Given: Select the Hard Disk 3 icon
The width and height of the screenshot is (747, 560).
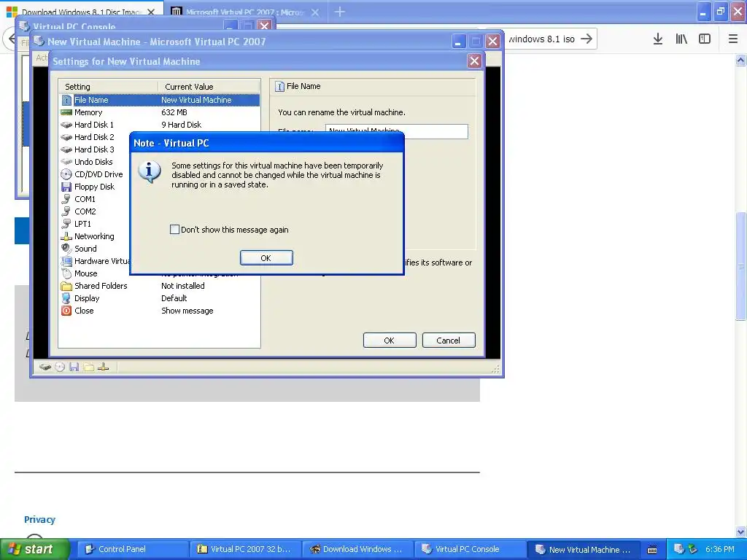Looking at the screenshot, I should pyautogui.click(x=66, y=149).
